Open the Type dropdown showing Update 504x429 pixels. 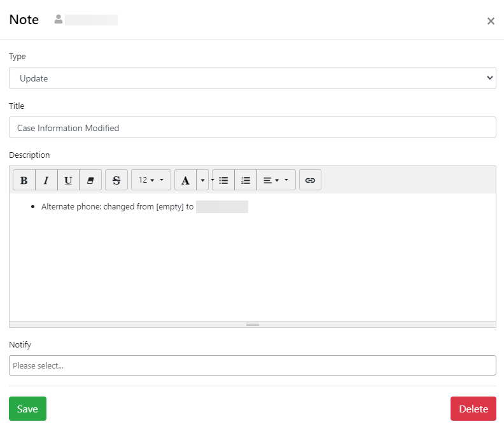point(252,78)
